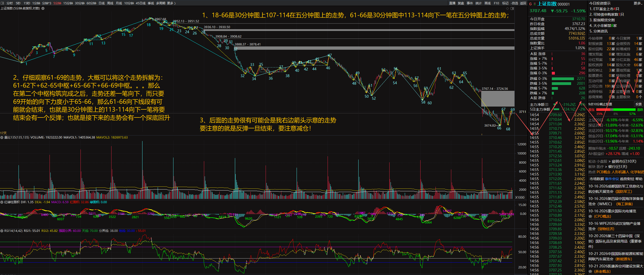Image resolution: width=644 pixels, height=275 pixels.
Task: Click 人形机器人 hot topic
Action: [620, 172]
